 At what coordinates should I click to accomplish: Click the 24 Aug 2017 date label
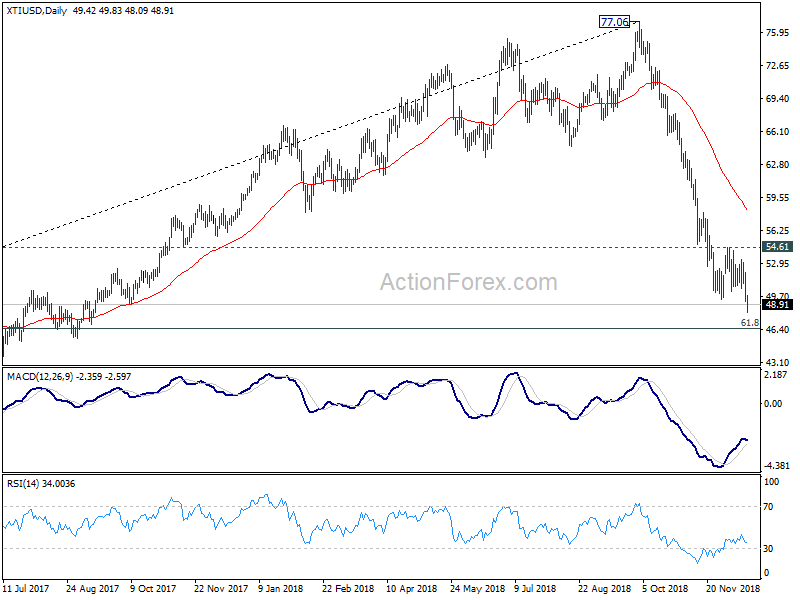click(92, 588)
